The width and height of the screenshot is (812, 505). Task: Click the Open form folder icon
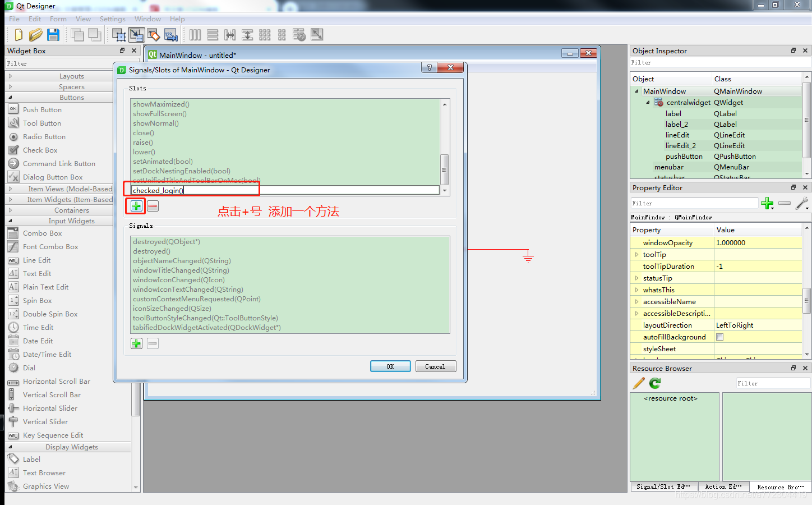coord(35,35)
